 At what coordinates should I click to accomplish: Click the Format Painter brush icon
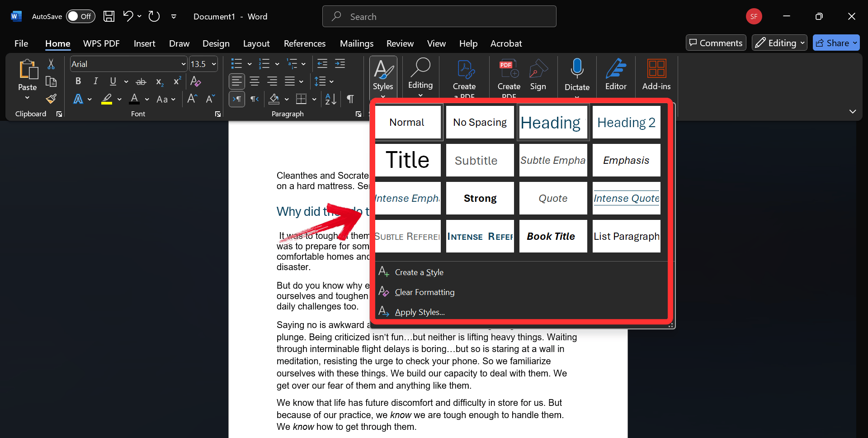click(x=51, y=99)
